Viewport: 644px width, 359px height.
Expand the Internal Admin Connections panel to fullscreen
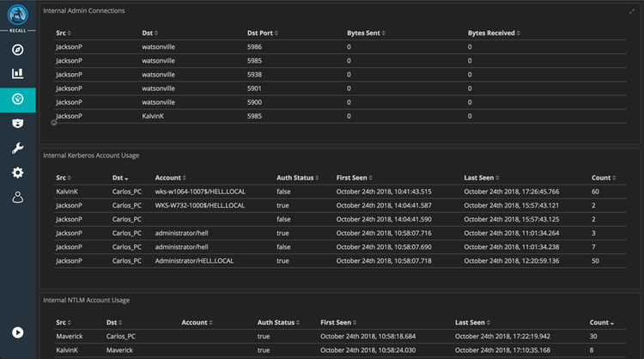click(633, 11)
